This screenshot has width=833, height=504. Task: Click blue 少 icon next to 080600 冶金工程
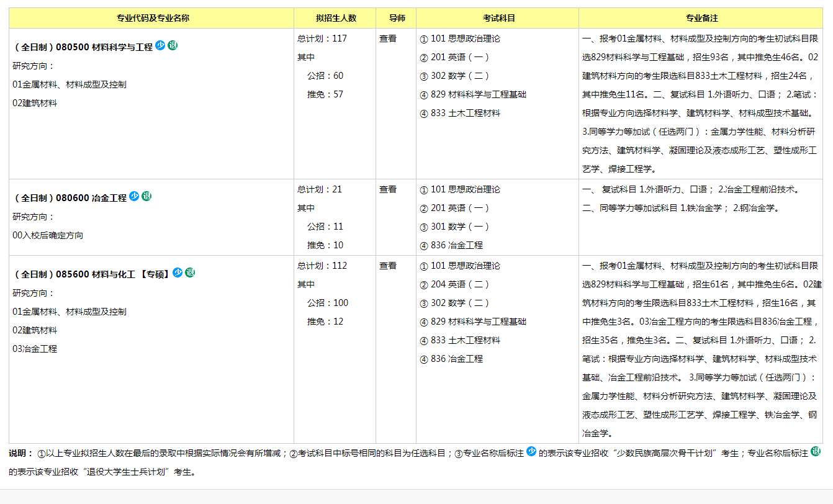pyautogui.click(x=134, y=196)
